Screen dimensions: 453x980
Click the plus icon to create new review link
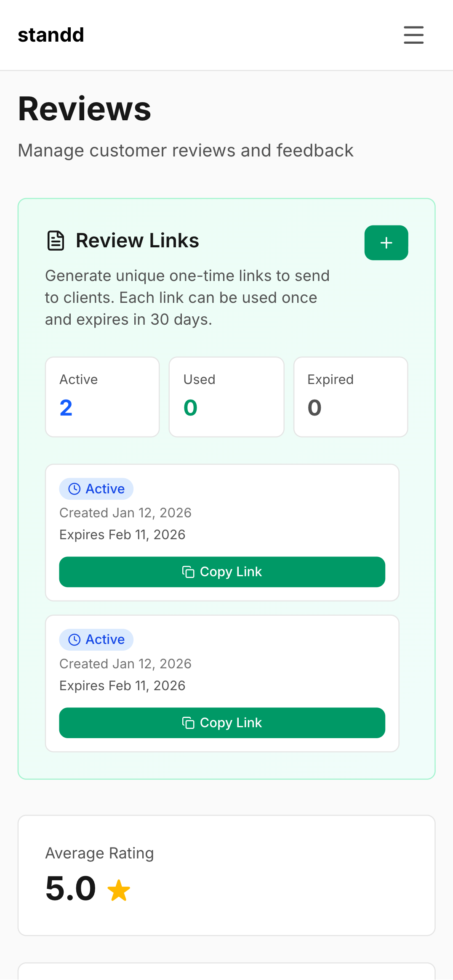pos(386,243)
